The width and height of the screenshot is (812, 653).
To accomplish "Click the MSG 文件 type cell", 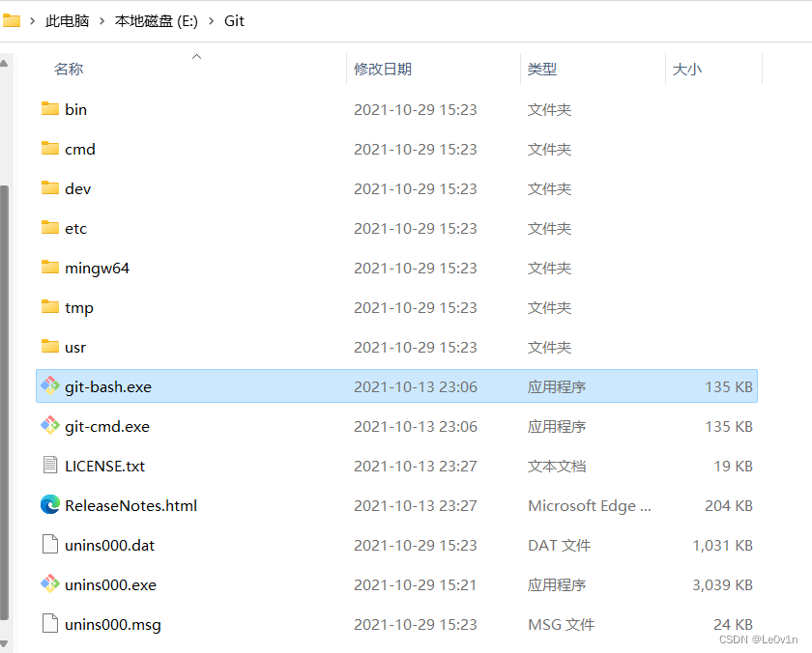I will pyautogui.click(x=561, y=625).
